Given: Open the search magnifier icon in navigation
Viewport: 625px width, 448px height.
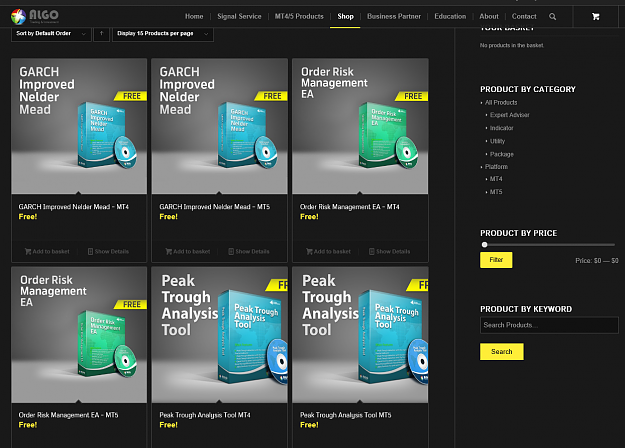Looking at the screenshot, I should pyautogui.click(x=552, y=17).
